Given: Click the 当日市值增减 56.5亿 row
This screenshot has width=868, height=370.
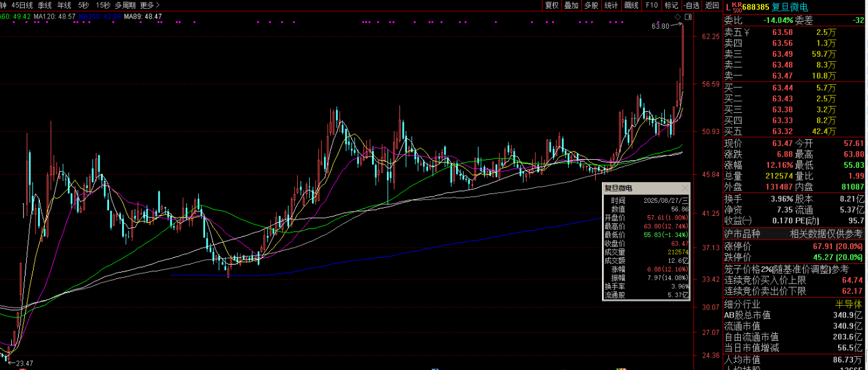Looking at the screenshot, I should [794, 348].
